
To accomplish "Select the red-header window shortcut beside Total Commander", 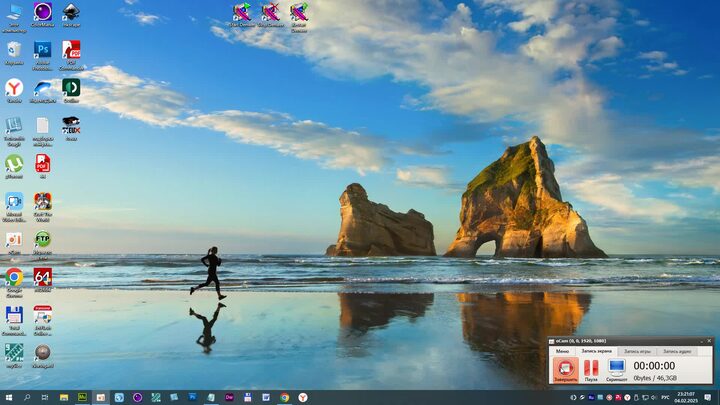I will (43, 321).
